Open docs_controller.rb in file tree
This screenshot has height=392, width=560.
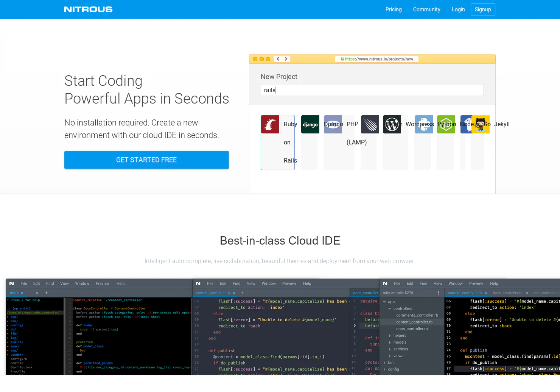[x=412, y=329]
